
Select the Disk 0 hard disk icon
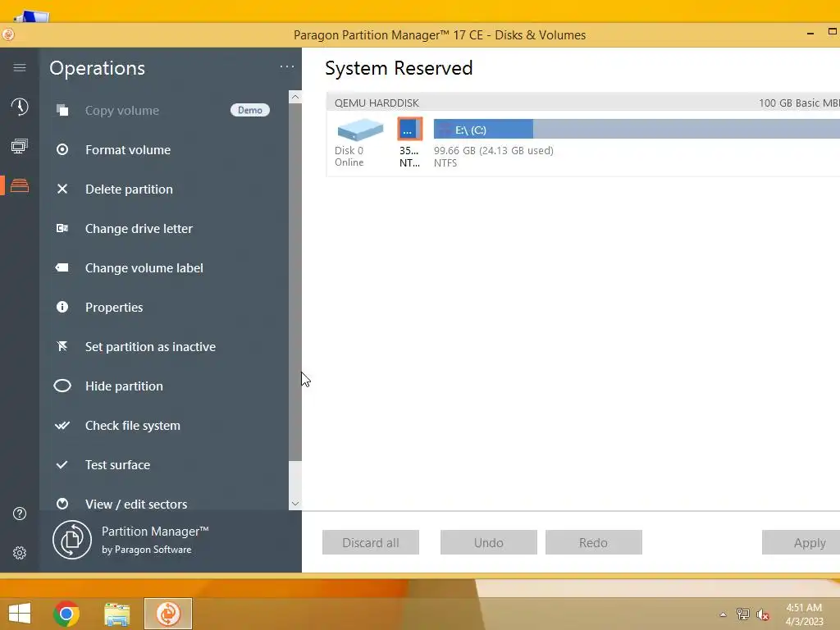pos(360,130)
